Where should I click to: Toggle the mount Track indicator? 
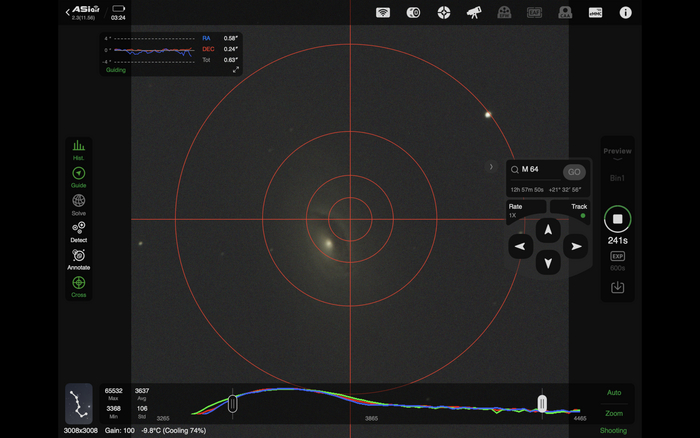pyautogui.click(x=583, y=216)
